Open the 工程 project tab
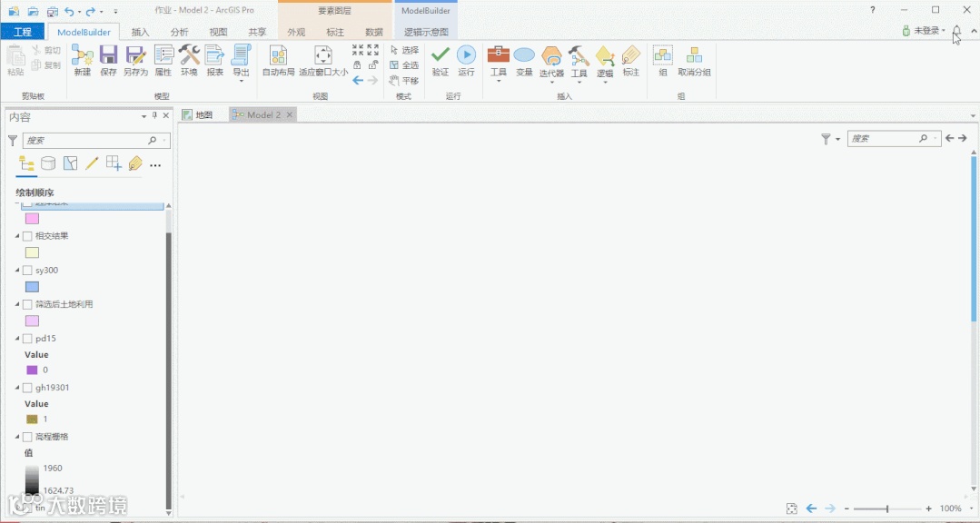 (23, 32)
